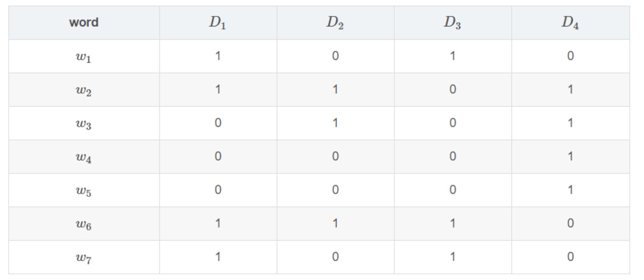Click the D4 column header
Viewport: 644px width, 280px height.
(x=570, y=23)
